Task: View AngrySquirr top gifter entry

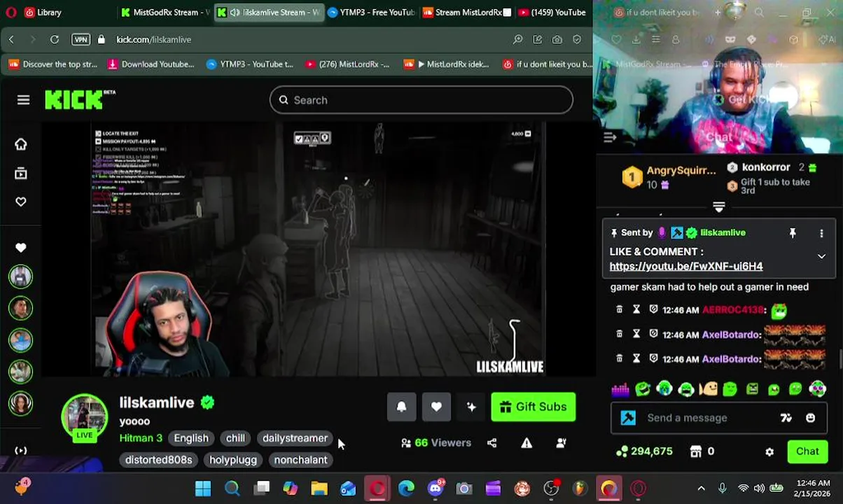Action: [669, 177]
